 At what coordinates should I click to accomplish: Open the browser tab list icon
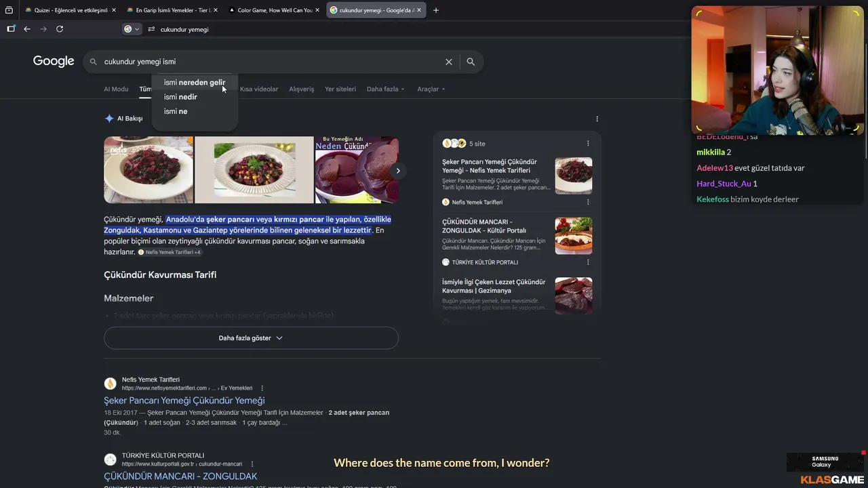pyautogui.click(x=9, y=10)
